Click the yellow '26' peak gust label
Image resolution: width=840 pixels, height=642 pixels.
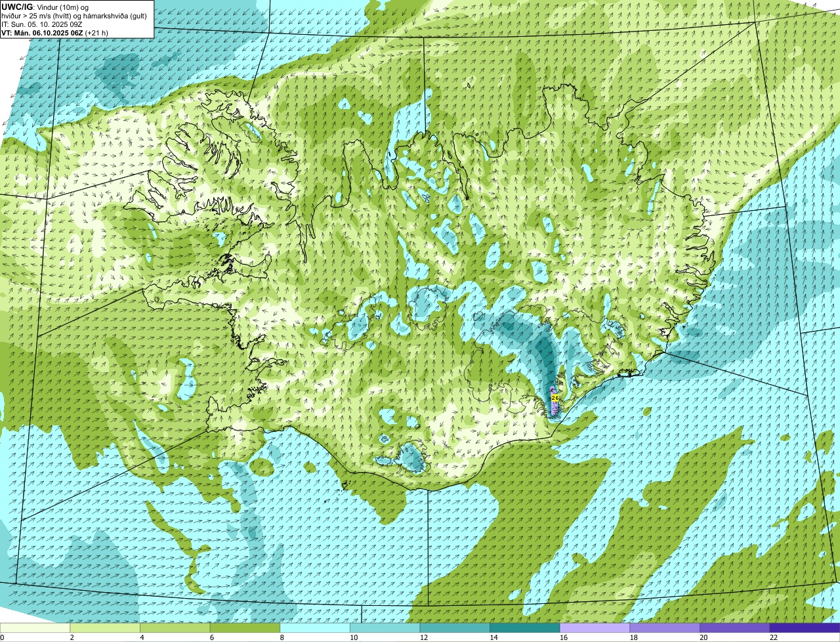pos(555,398)
